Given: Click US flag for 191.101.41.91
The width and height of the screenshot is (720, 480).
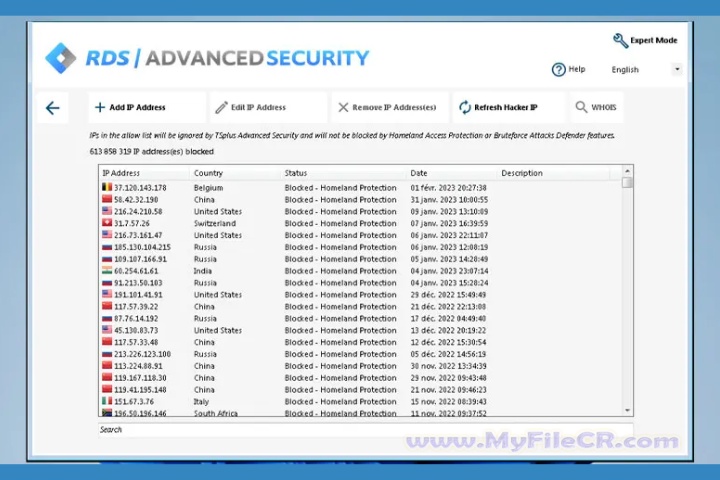Looking at the screenshot, I should (107, 294).
